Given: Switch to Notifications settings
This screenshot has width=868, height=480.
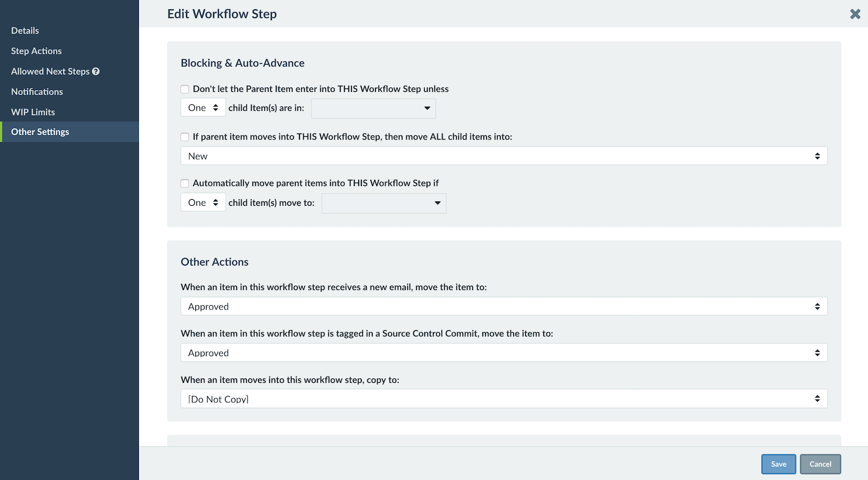Looking at the screenshot, I should tap(36, 91).
